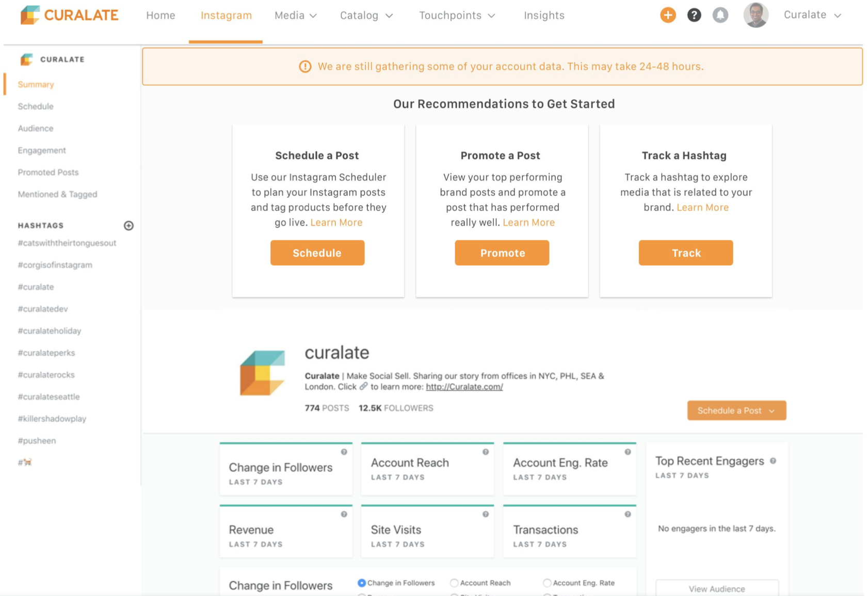Click the Curalate logo in the top bar
Screen dimensions: 868x596
[x=69, y=15]
